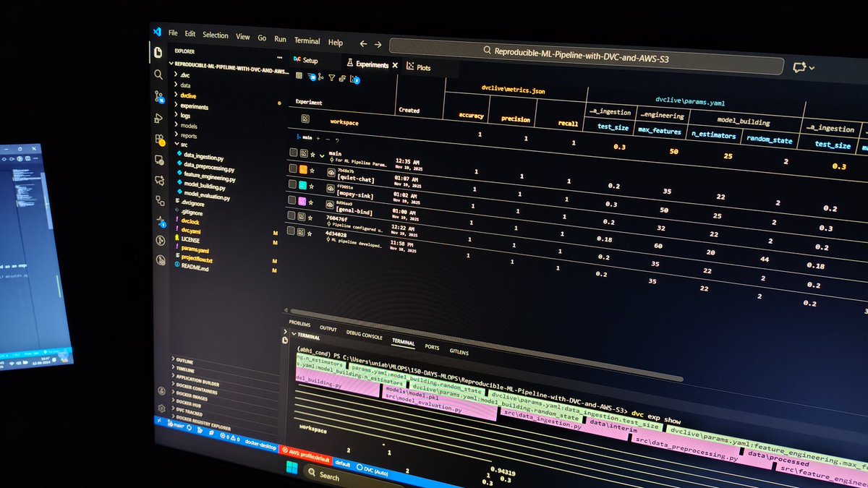Click docker-desktop in status bar
Viewport: 868px width, 488px height.
[262, 445]
